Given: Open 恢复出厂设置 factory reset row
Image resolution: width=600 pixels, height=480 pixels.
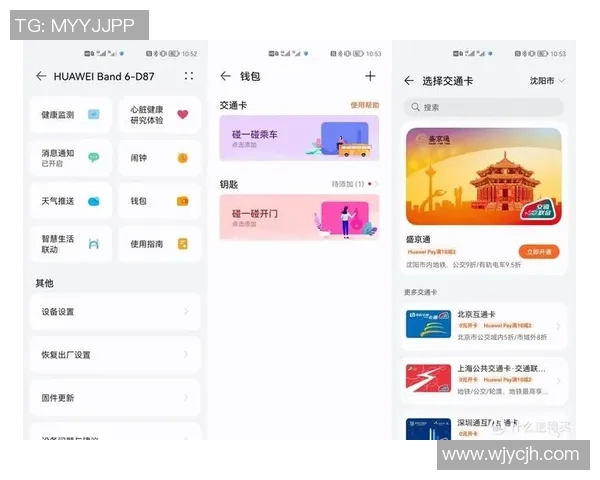Looking at the screenshot, I should [x=115, y=355].
